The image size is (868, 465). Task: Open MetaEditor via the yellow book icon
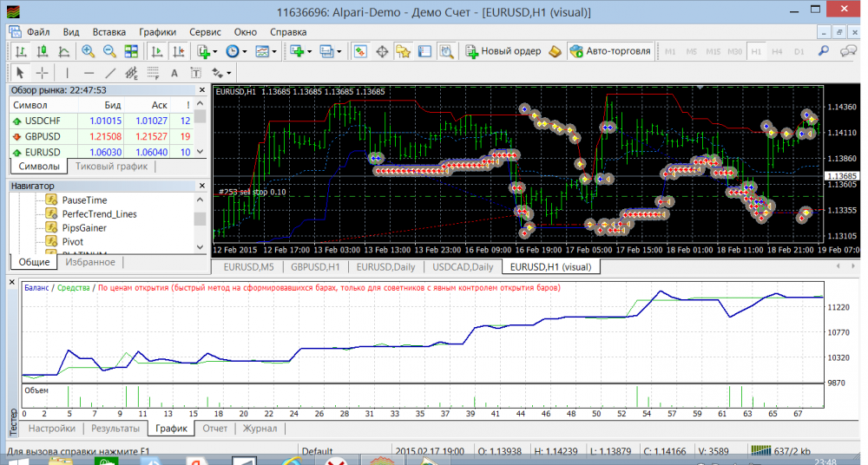click(x=556, y=51)
